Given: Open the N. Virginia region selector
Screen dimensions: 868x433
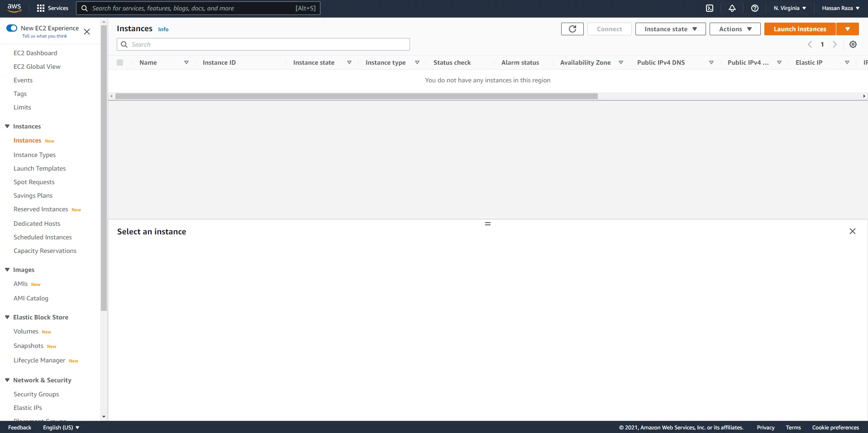Looking at the screenshot, I should tap(790, 8).
